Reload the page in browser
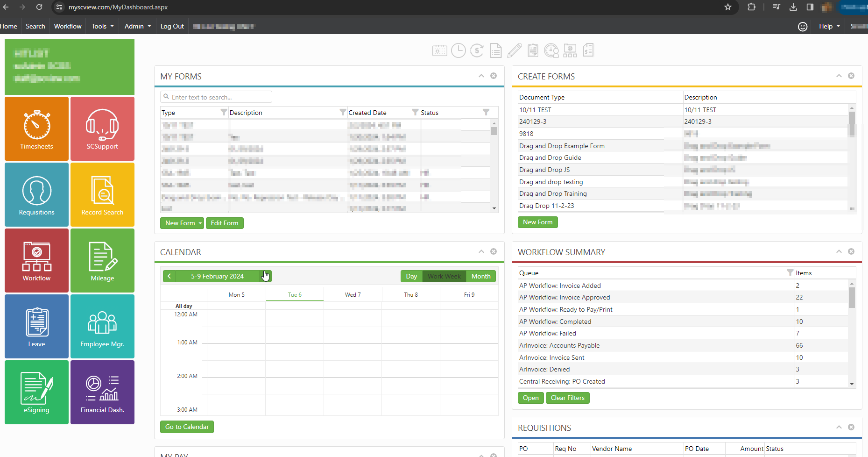This screenshot has width=868, height=457. 39,7
